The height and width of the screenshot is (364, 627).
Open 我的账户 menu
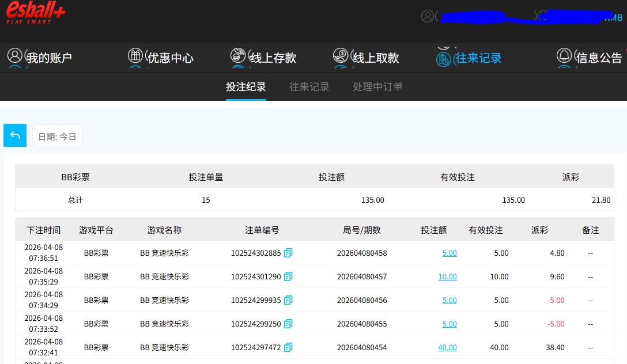(40, 58)
